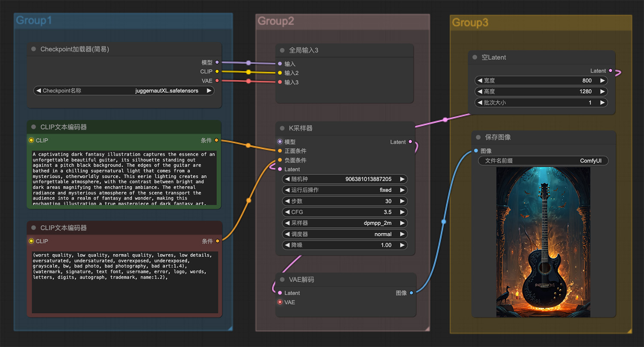The image size is (644, 347).
Task: Click the CLIP input socket of red encoder node
Action: click(x=31, y=241)
